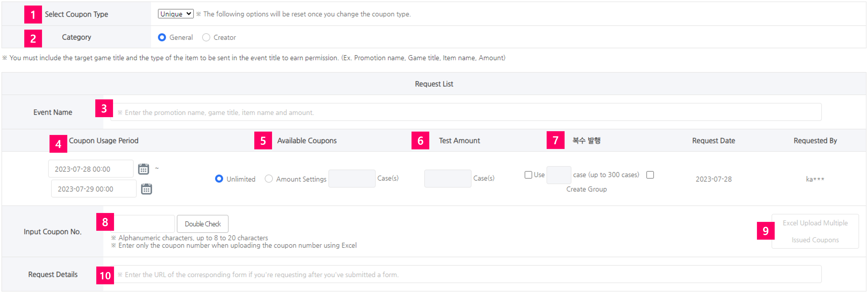Click the Input Coupon No. text box

pyautogui.click(x=143, y=224)
